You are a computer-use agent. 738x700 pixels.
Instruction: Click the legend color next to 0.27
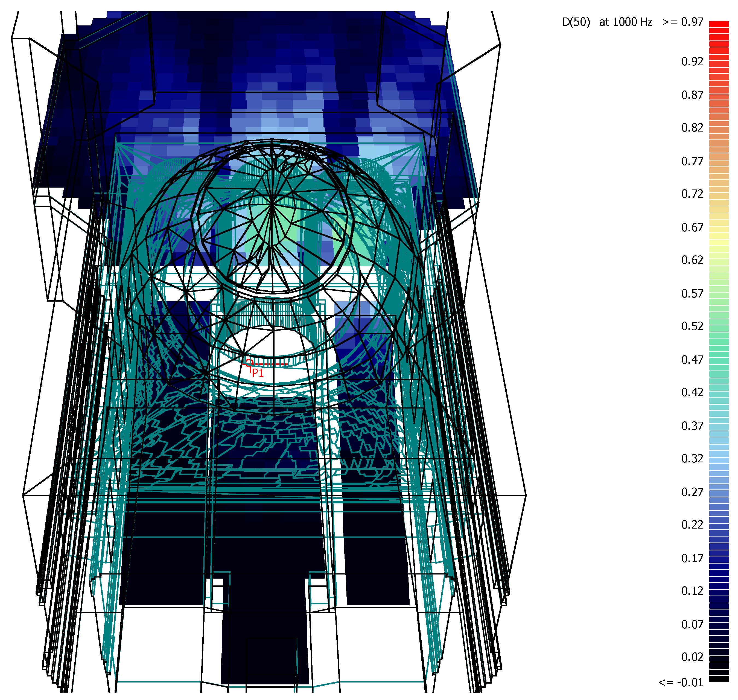coord(719,493)
